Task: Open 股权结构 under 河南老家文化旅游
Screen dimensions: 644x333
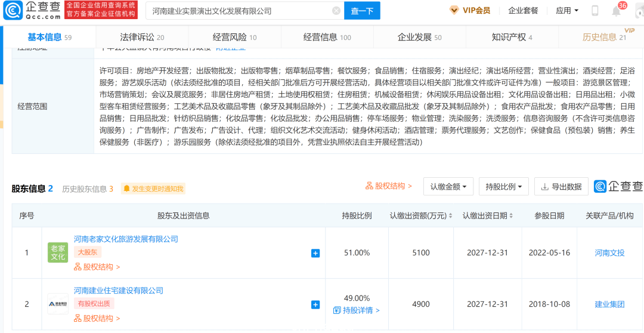Action: point(97,267)
